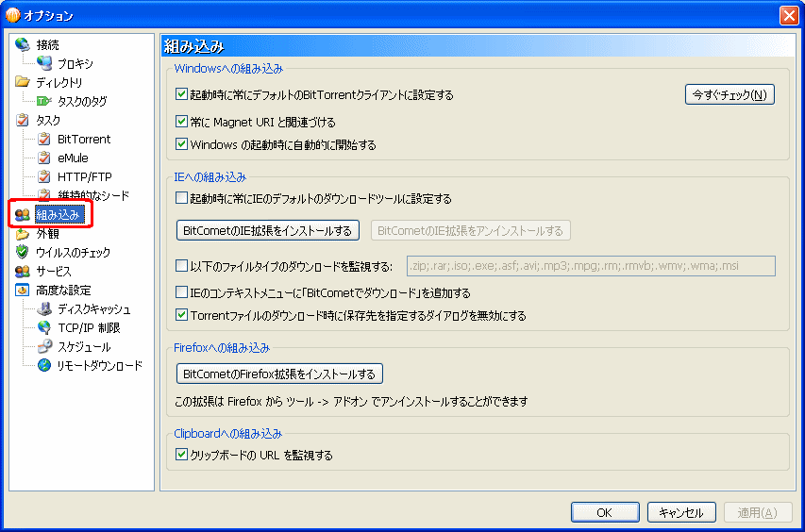The image size is (805, 532).
Task: Click BitComet icon in title bar
Action: click(12, 15)
